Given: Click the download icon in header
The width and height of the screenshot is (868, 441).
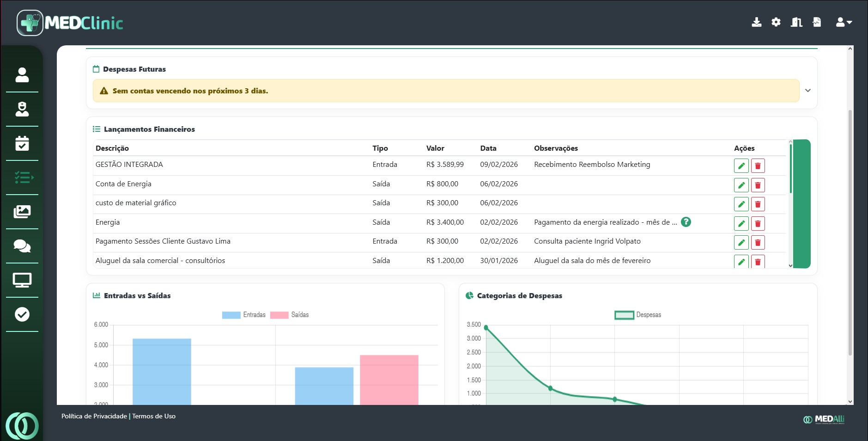Looking at the screenshot, I should point(756,22).
